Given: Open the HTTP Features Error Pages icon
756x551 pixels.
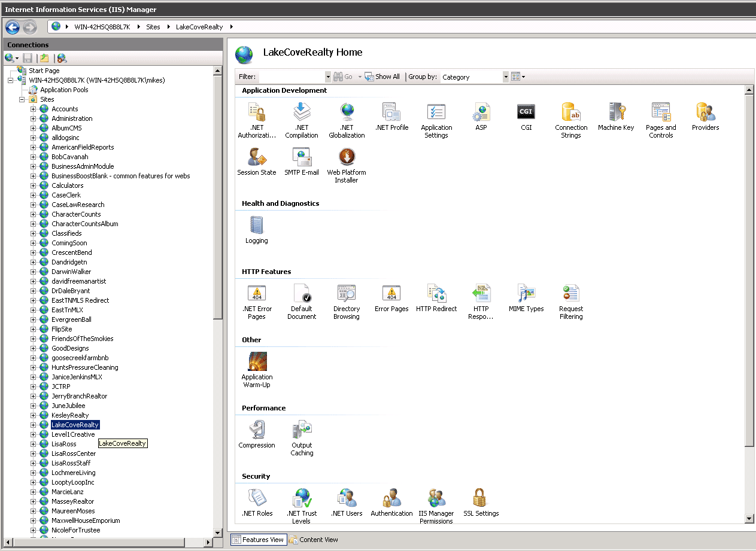Looking at the screenshot, I should click(391, 298).
